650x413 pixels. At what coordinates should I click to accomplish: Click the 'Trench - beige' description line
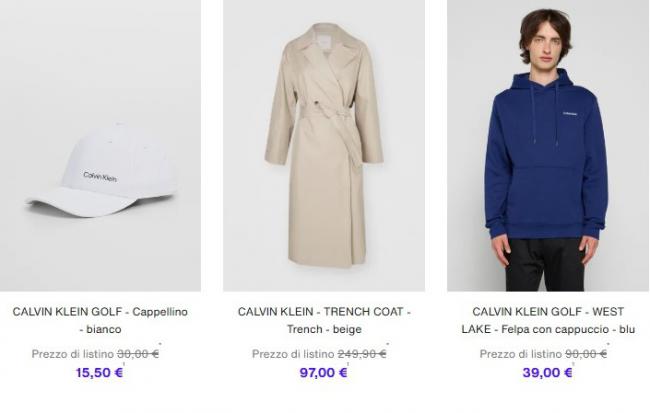pos(324,329)
